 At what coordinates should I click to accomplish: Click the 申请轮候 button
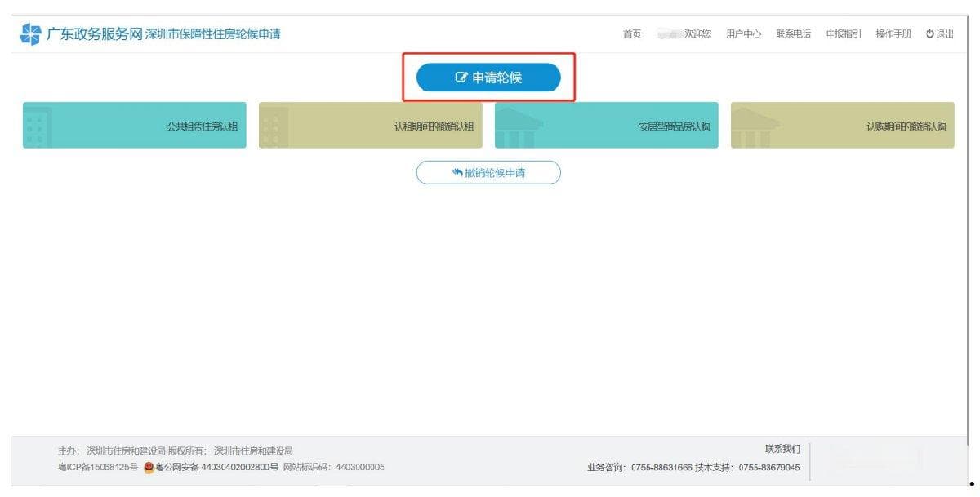coord(488,78)
